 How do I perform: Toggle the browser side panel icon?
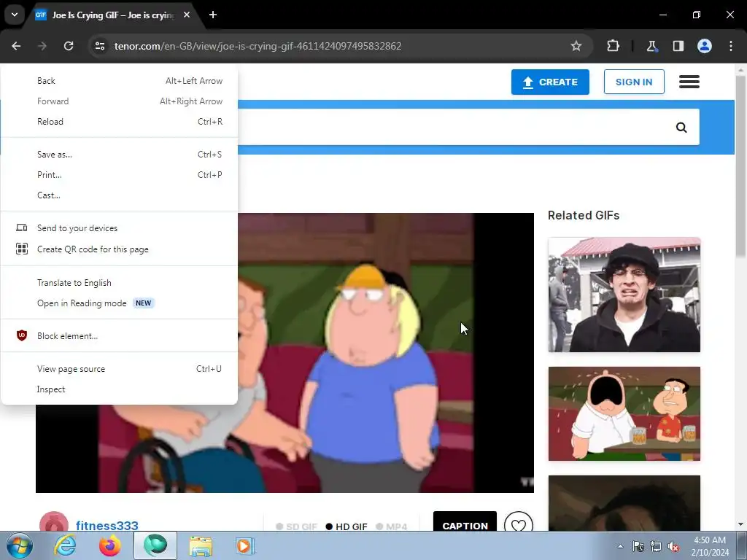click(x=678, y=46)
